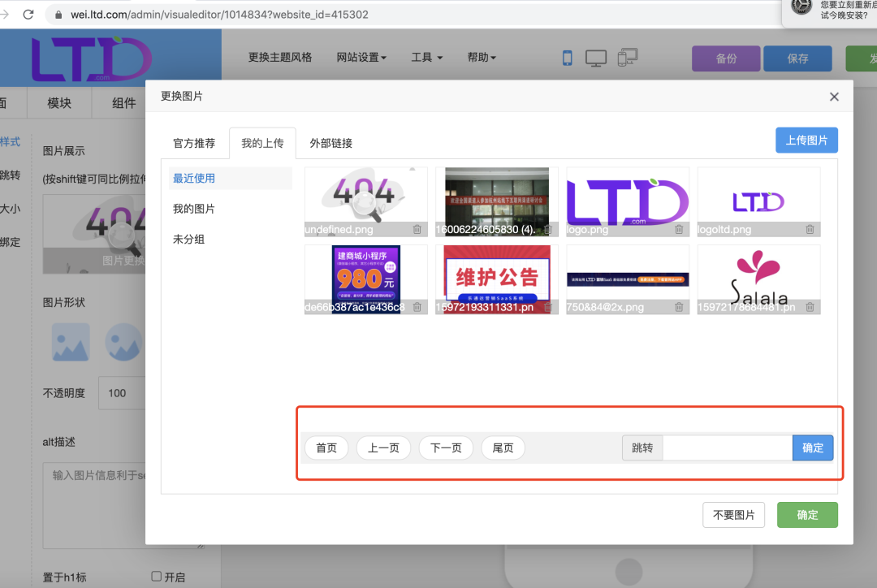Viewport: 877px width, 588px height.
Task: Switch to 官方推荐 tab
Action: pyautogui.click(x=194, y=143)
